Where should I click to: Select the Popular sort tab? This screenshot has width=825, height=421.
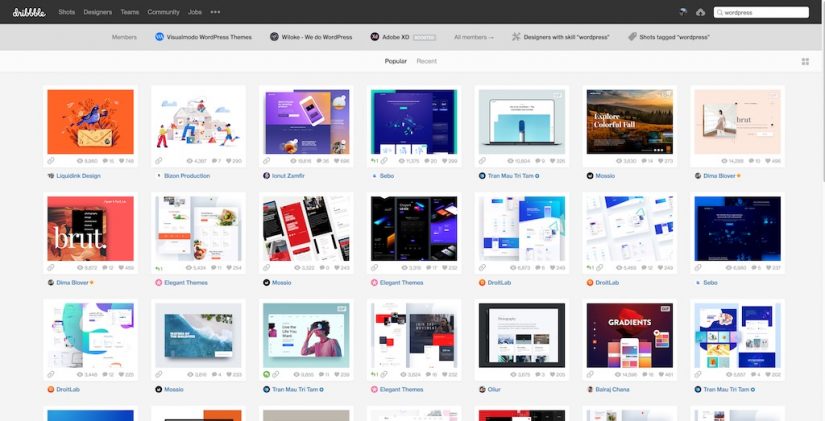(395, 61)
